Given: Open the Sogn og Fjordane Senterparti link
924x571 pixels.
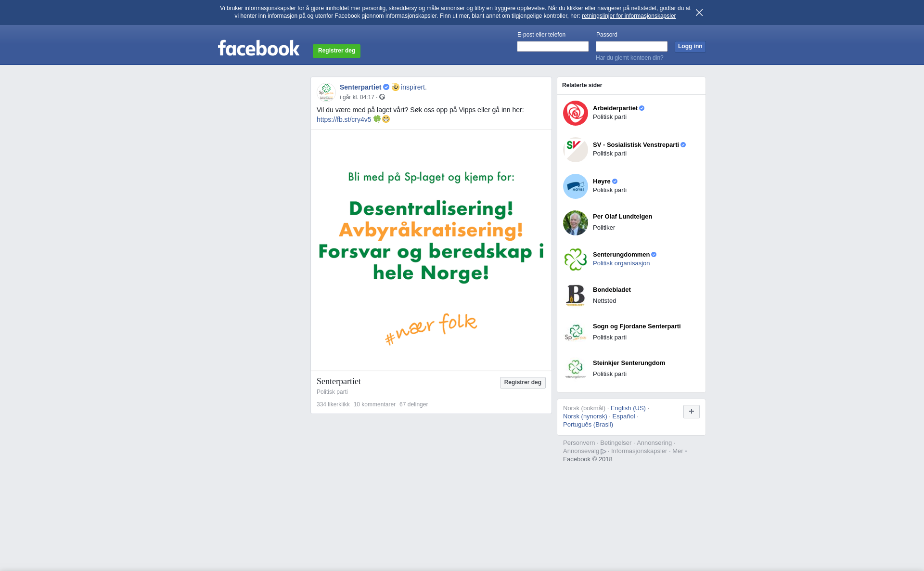Looking at the screenshot, I should pyautogui.click(x=637, y=326).
